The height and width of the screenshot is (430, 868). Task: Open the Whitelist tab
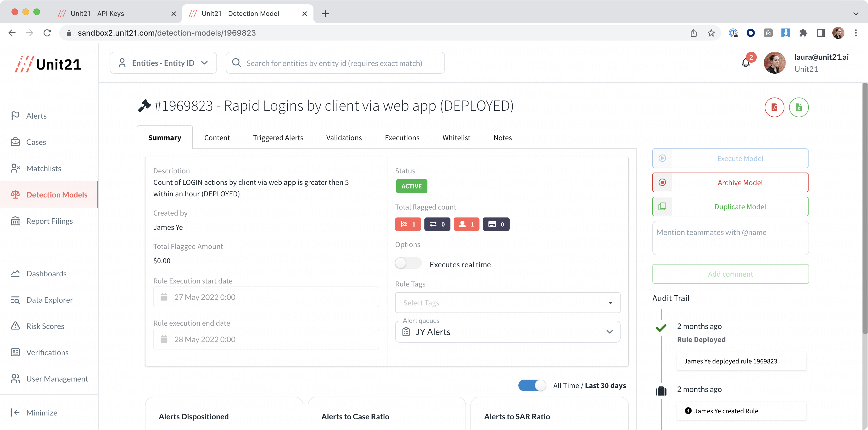[x=456, y=138]
